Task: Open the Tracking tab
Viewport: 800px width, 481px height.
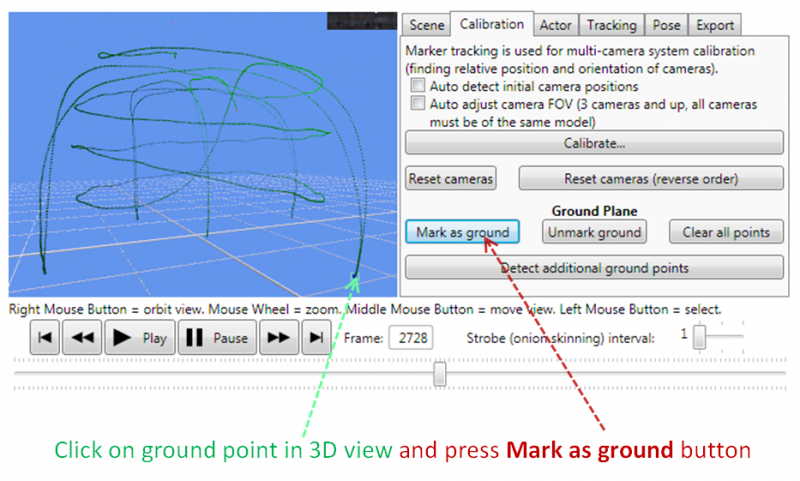Action: (612, 25)
